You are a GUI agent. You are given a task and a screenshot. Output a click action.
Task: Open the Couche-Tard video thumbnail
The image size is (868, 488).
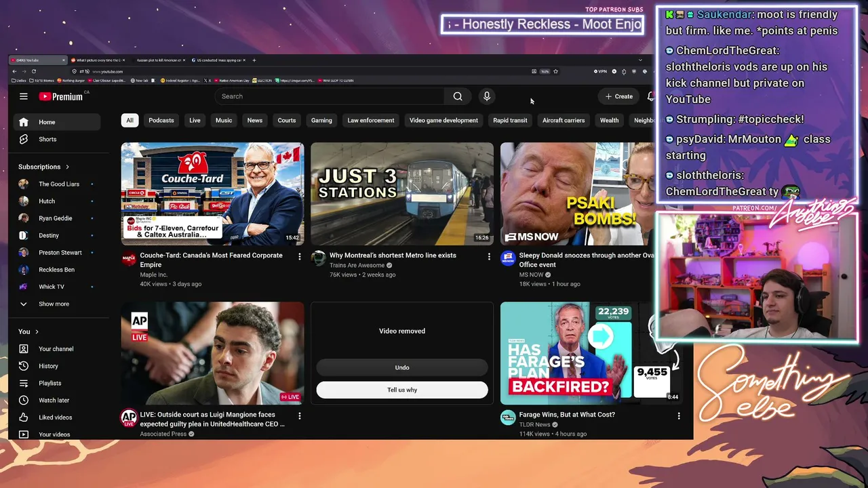[213, 194]
